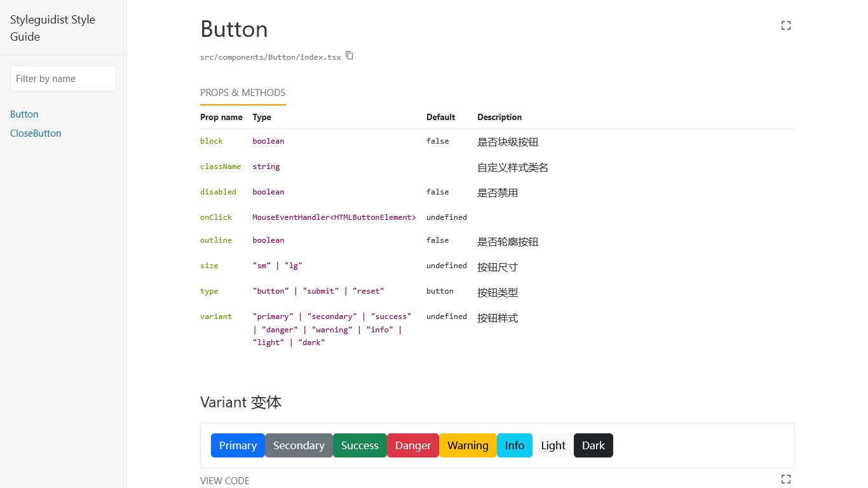Image resolution: width=868 pixels, height=488 pixels.
Task: Click the variant prop name
Action: point(216,316)
